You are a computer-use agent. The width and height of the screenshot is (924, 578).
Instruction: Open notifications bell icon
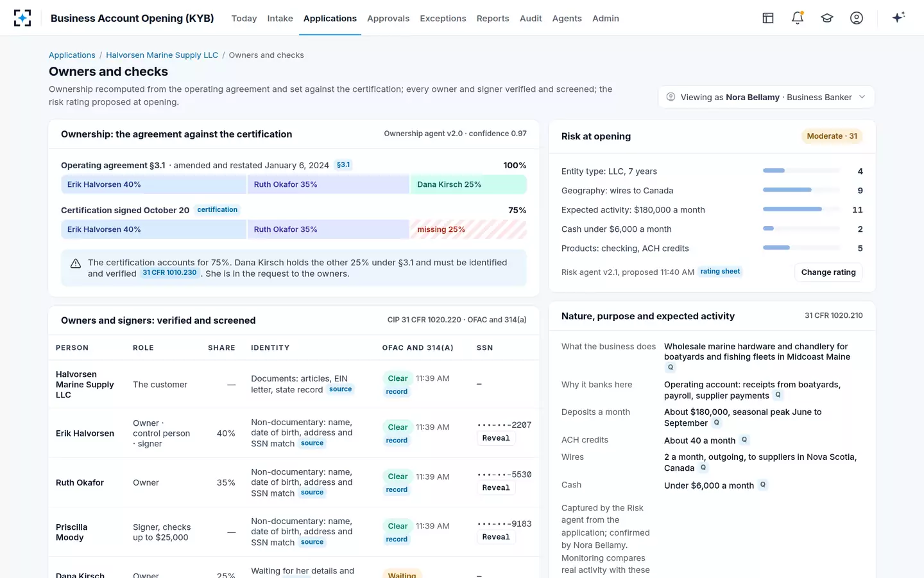(x=798, y=18)
